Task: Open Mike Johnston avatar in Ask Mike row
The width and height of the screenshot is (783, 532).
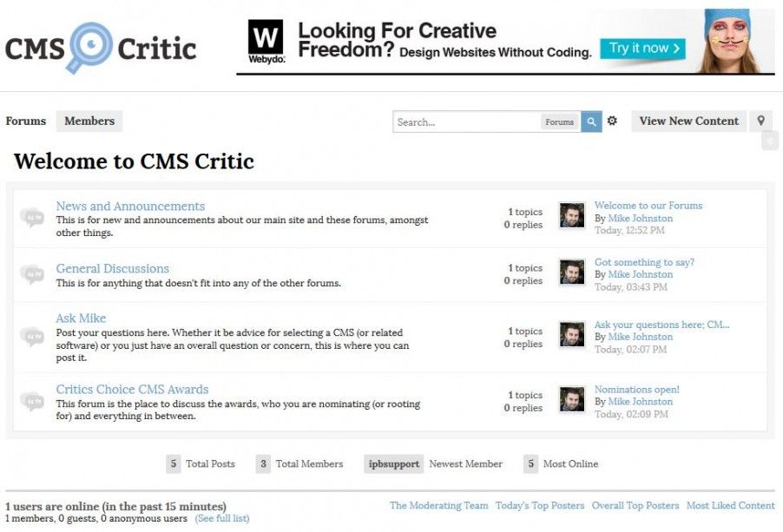Action: coord(572,334)
